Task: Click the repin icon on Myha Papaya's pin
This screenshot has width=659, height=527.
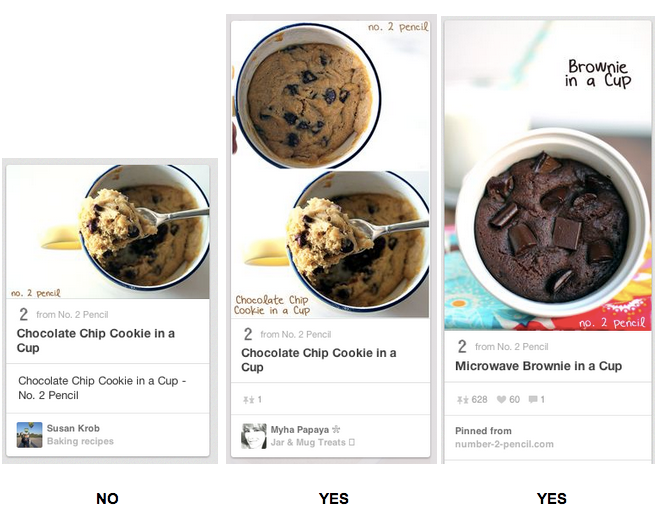Action: [x=248, y=400]
